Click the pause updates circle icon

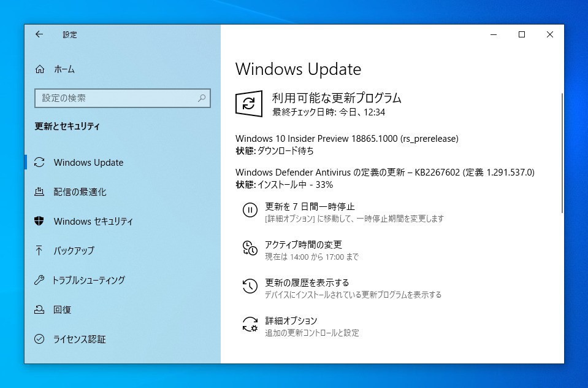point(250,210)
